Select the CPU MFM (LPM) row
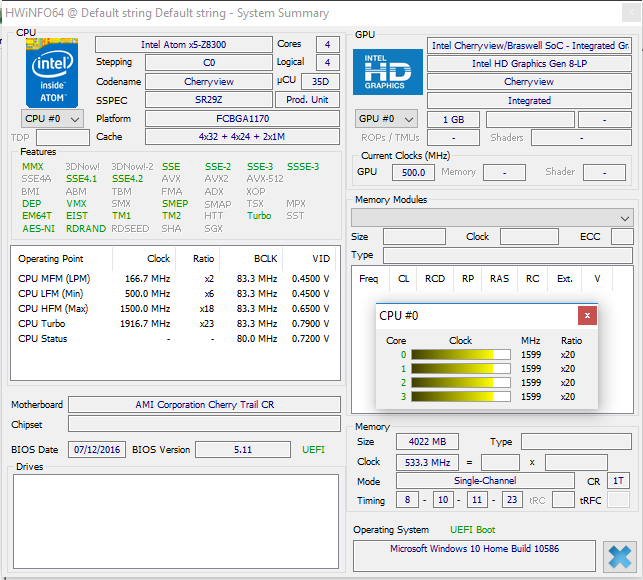643x580 pixels. point(174,279)
